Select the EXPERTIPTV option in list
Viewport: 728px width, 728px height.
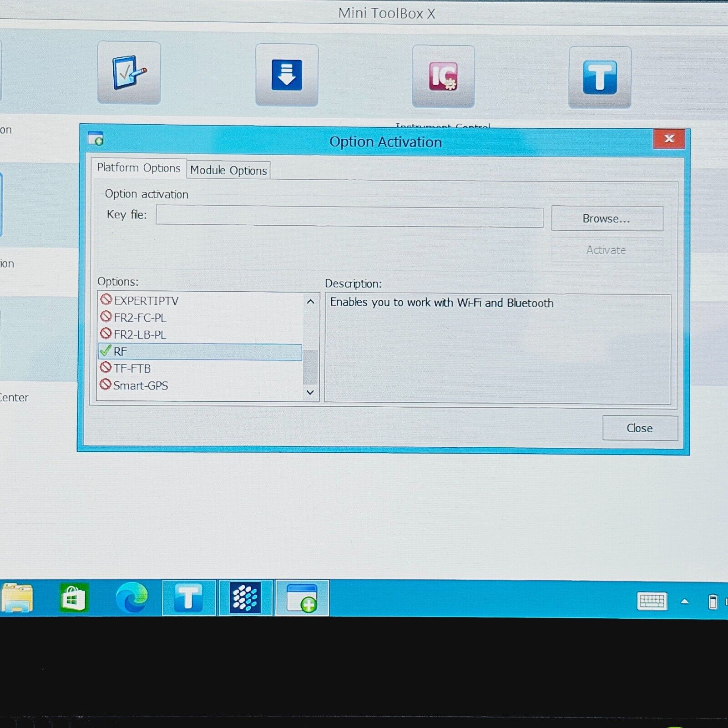click(146, 301)
